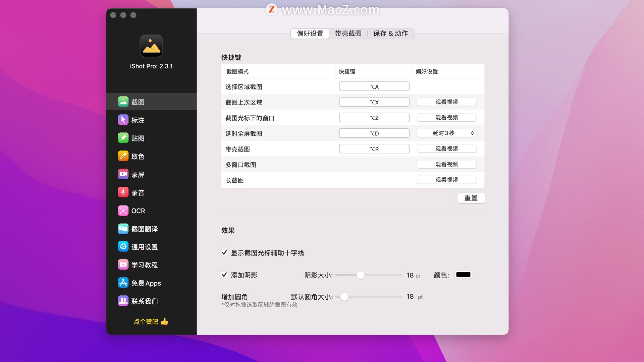The width and height of the screenshot is (644, 362).
Task: Select the OCR icon in sidebar
Action: click(123, 210)
